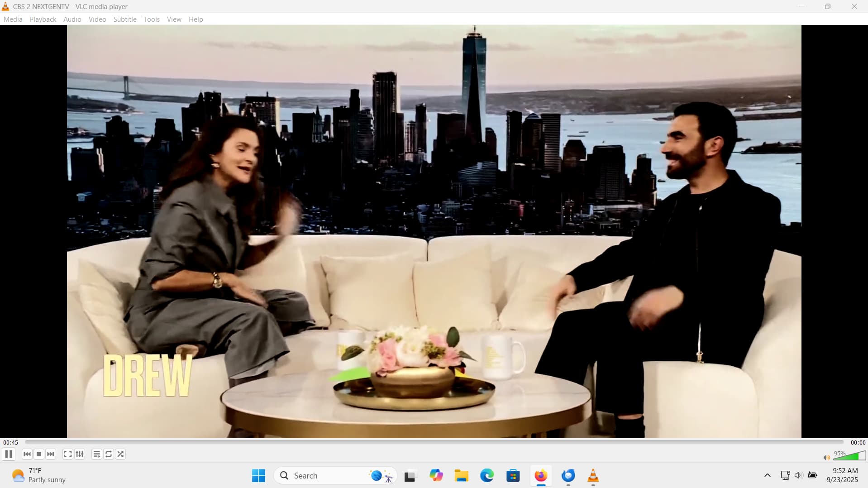Viewport: 868px width, 488px height.
Task: Stop playback with the stop button
Action: click(39, 454)
